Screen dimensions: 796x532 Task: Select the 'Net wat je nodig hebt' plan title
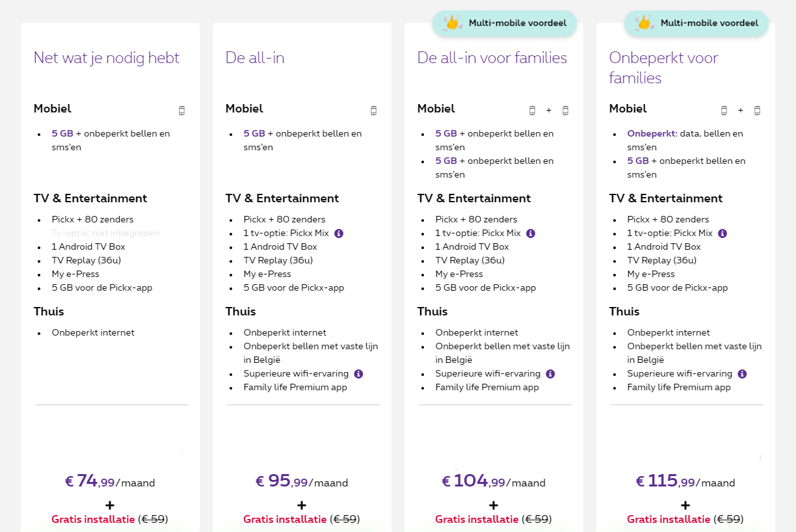(107, 58)
